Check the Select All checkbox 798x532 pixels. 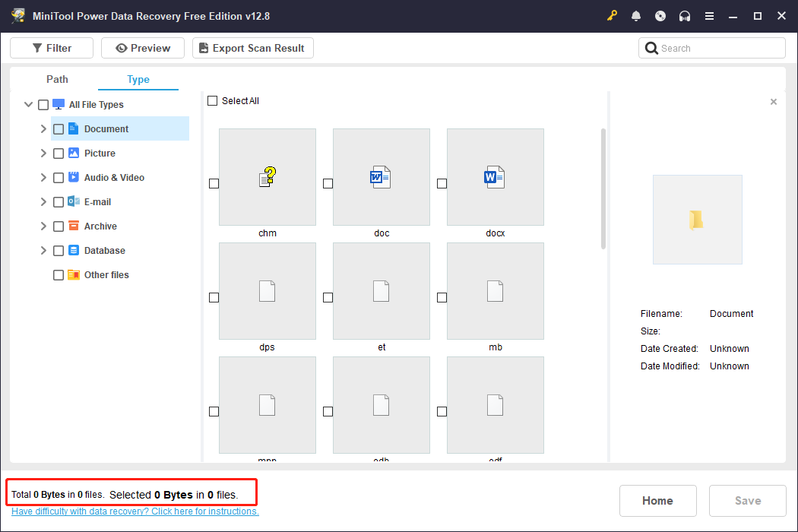(213, 101)
